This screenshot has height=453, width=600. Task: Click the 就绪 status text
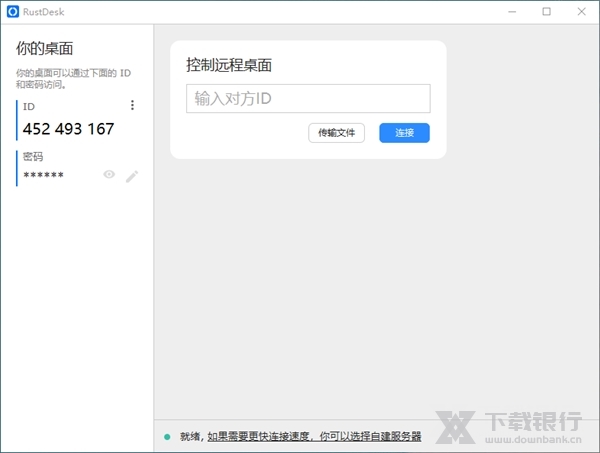190,437
